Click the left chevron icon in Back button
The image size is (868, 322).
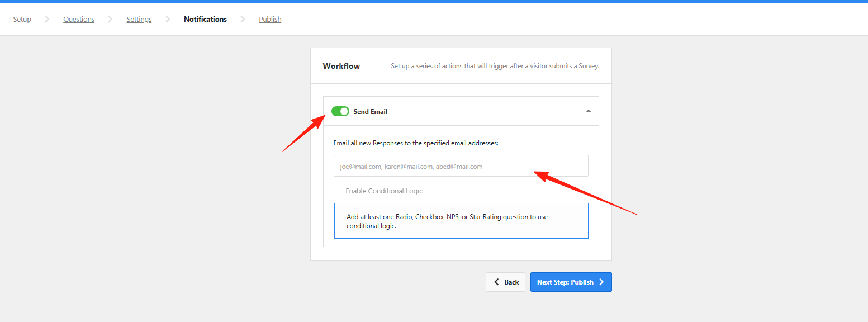(x=496, y=282)
